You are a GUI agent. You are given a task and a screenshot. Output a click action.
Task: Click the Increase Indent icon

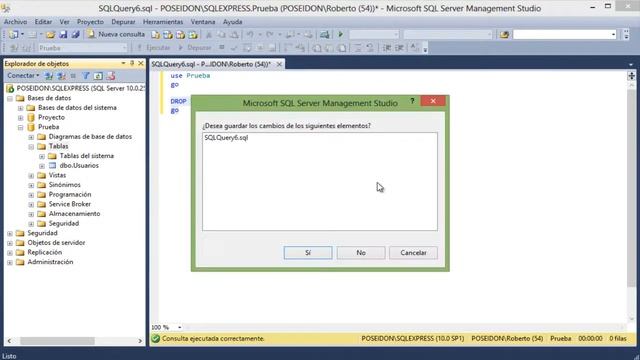point(399,48)
